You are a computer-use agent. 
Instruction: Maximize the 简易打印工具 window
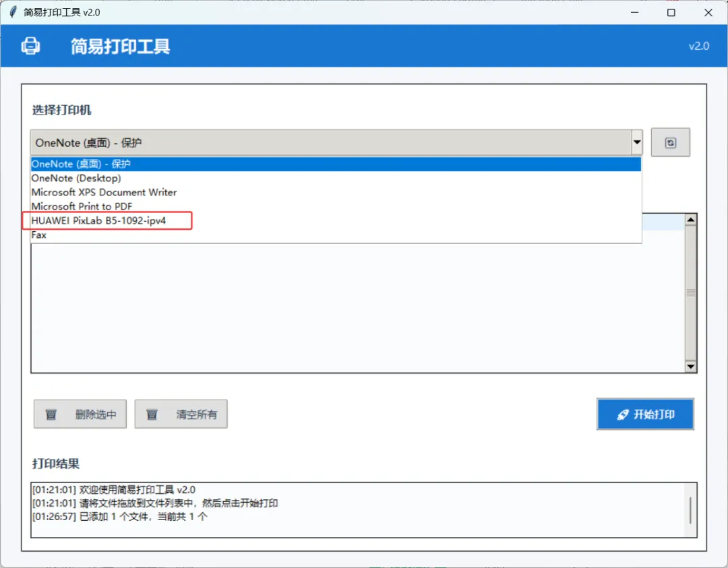point(671,13)
